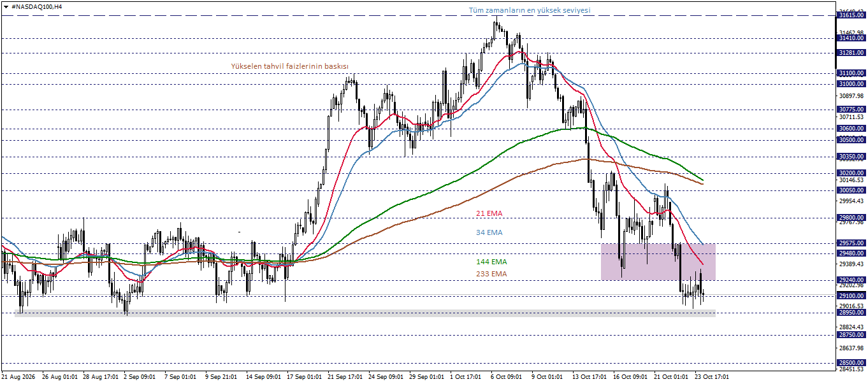Click the 29800.00 price level tag
The height and width of the screenshot is (384, 868).
851,218
